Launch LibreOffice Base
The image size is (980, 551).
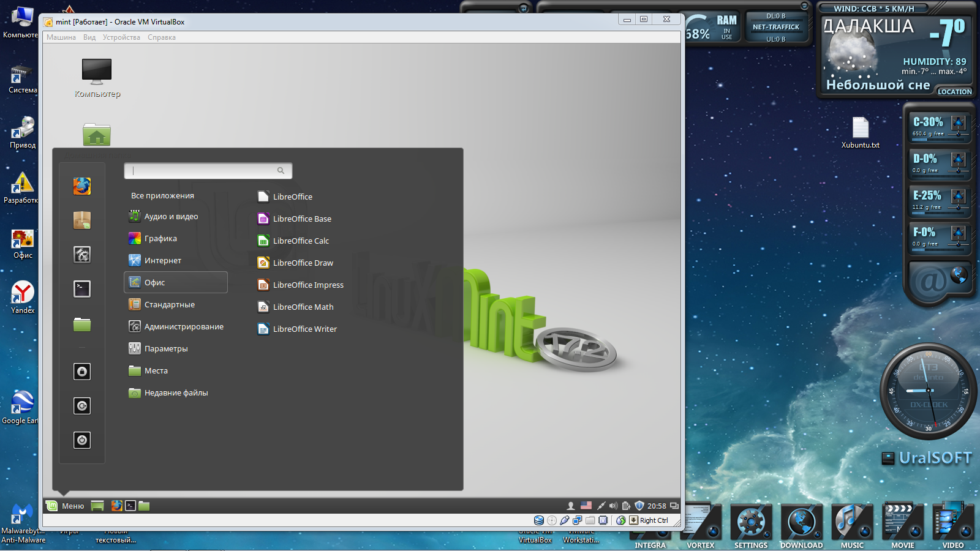pos(295,219)
